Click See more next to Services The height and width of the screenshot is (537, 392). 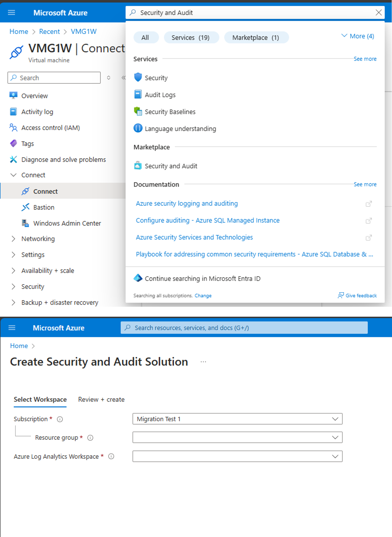tap(365, 59)
